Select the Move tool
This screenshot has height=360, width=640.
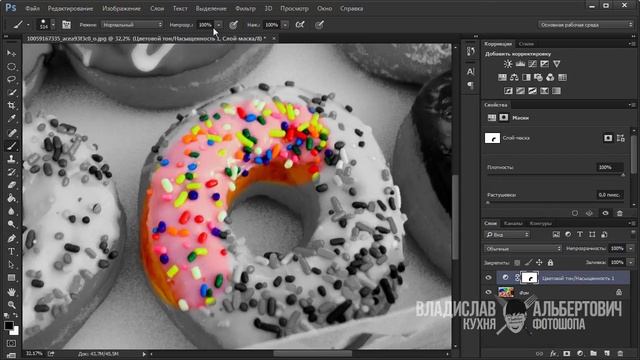11,53
